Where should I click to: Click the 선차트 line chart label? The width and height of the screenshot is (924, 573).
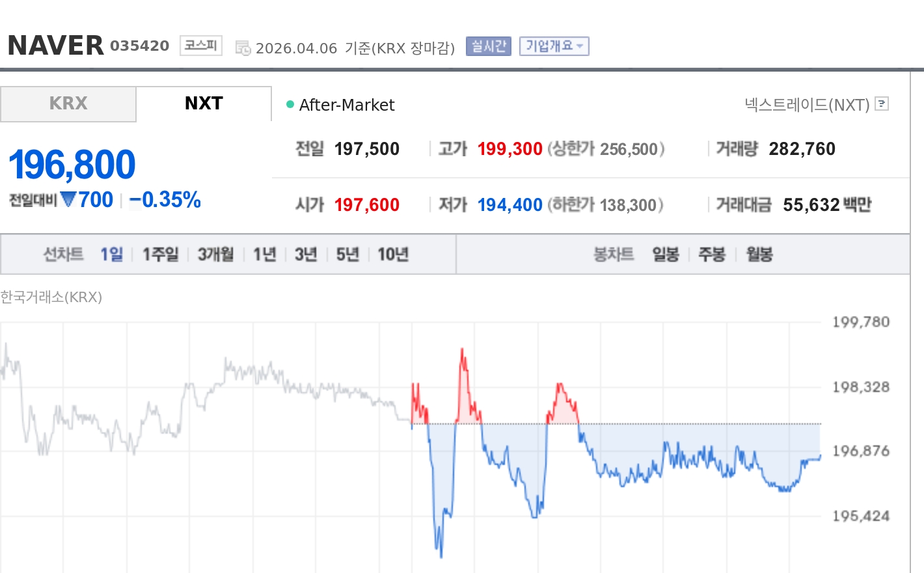[63, 255]
